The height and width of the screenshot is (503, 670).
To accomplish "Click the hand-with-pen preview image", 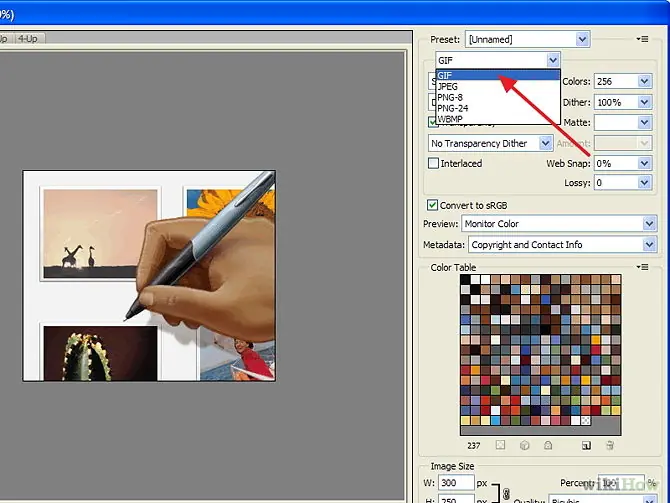I will (149, 276).
